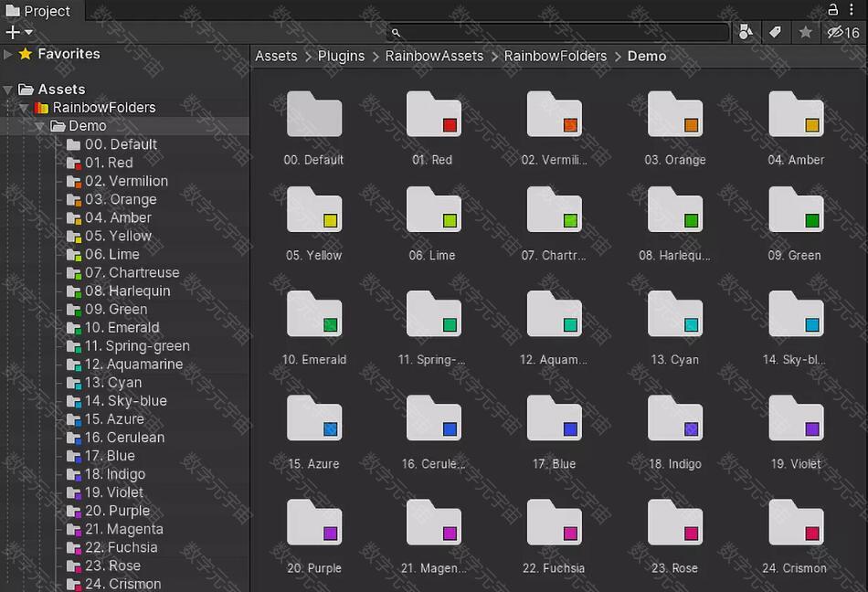Viewport: 868px width, 592px height.
Task: Toggle hidden packages visibility eye icon
Action: pyautogui.click(x=842, y=33)
